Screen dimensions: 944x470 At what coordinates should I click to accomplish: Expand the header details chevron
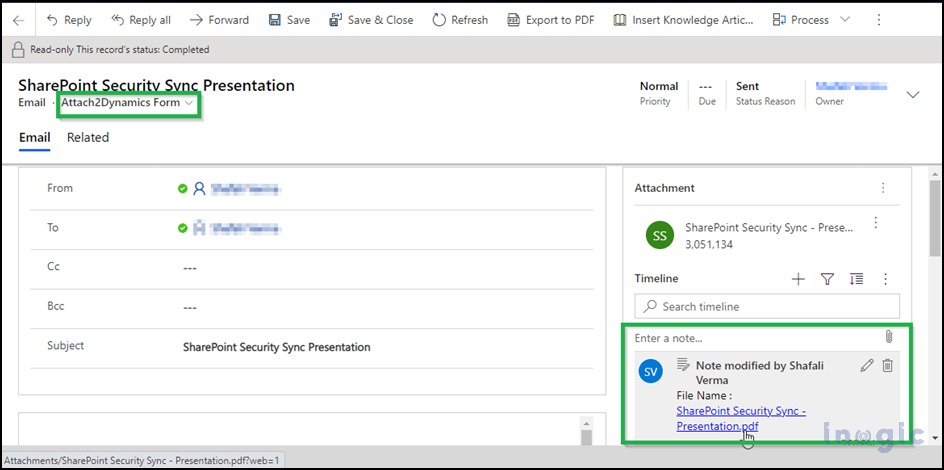[912, 94]
